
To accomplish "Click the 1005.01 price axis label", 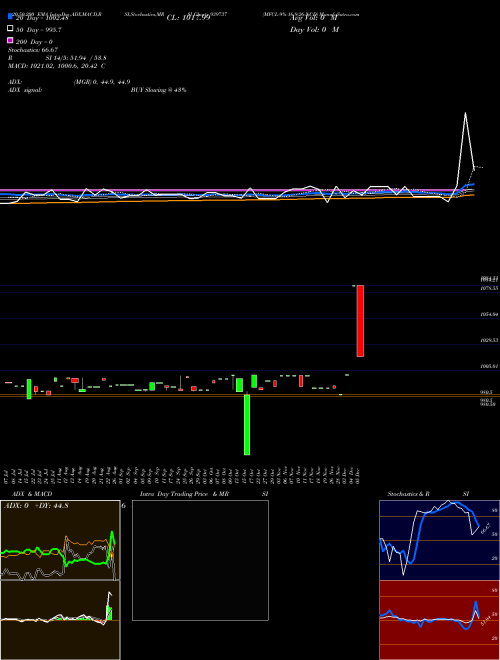I will pyautogui.click(x=490, y=366).
